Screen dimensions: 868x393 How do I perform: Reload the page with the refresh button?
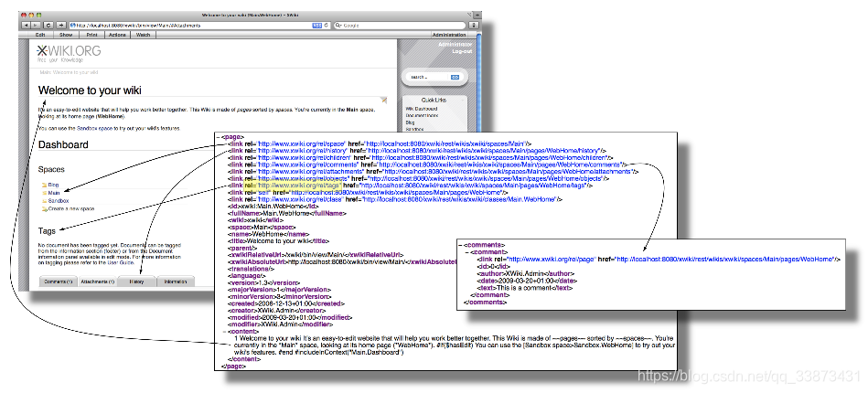click(48, 25)
